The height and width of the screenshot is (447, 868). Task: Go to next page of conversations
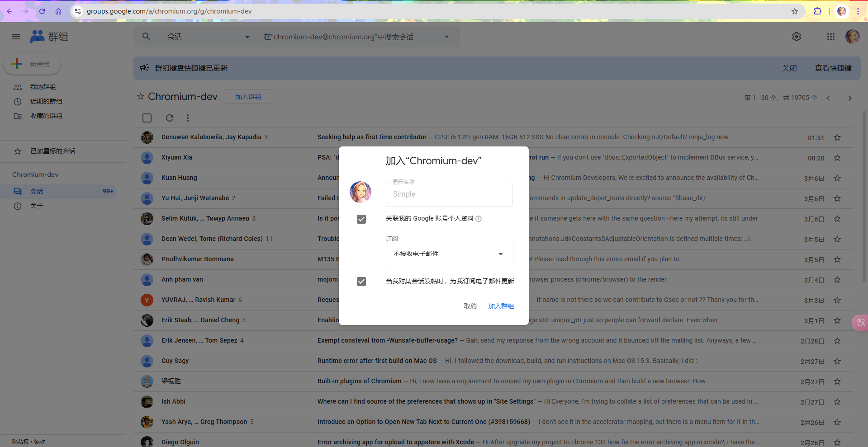(850, 98)
